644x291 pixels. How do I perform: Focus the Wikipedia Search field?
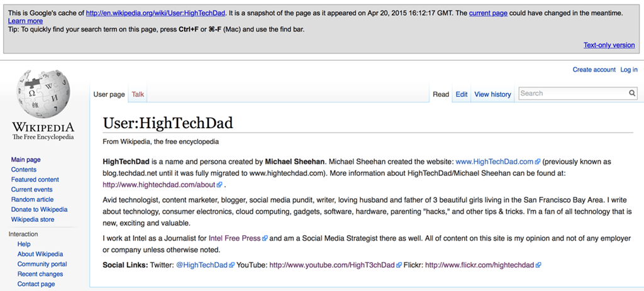pos(574,93)
